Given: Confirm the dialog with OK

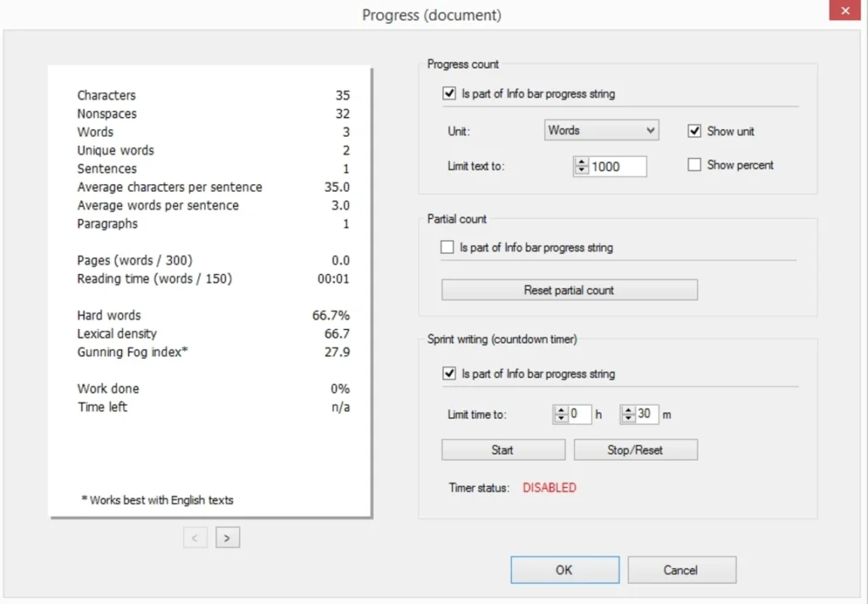Looking at the screenshot, I should tap(565, 570).
